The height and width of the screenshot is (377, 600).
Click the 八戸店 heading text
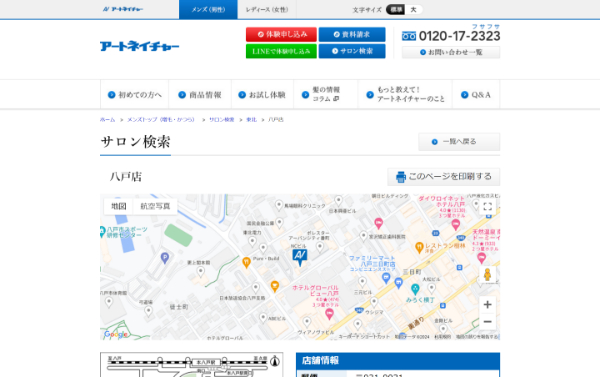point(126,177)
